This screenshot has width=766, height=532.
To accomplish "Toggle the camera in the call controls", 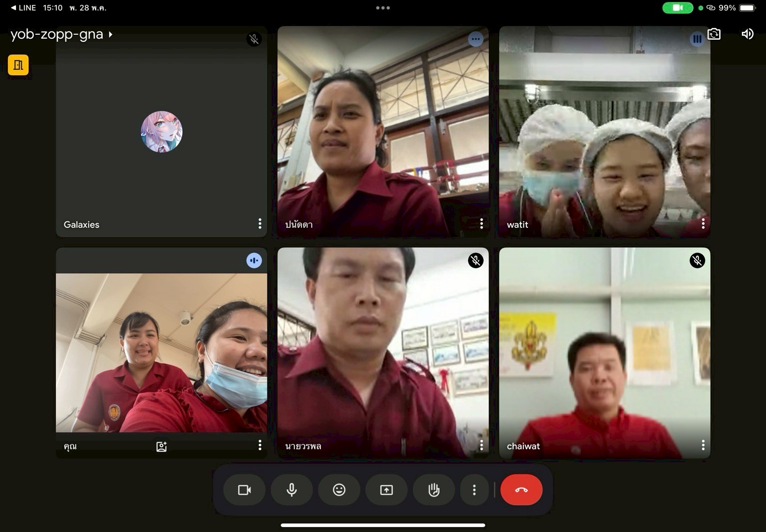I will coord(245,490).
